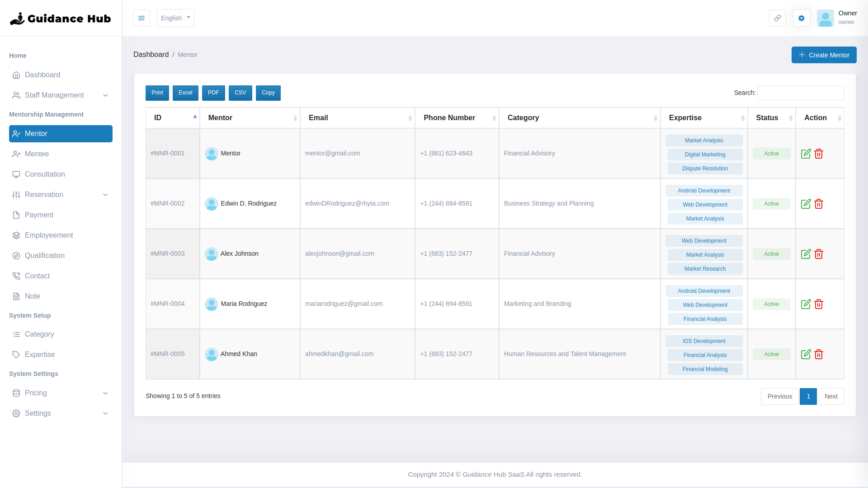Expand the Settings sidebar menu
The height and width of the screenshot is (488, 868).
[x=60, y=413]
